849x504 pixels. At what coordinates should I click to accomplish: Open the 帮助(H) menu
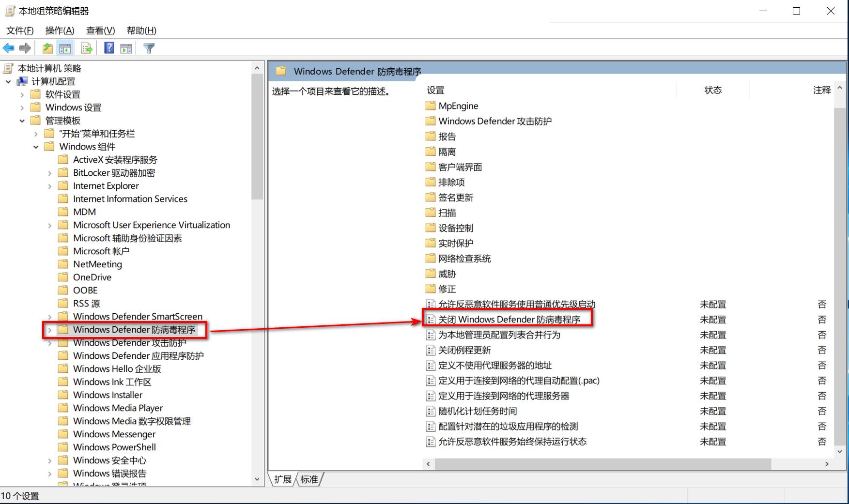(x=141, y=31)
